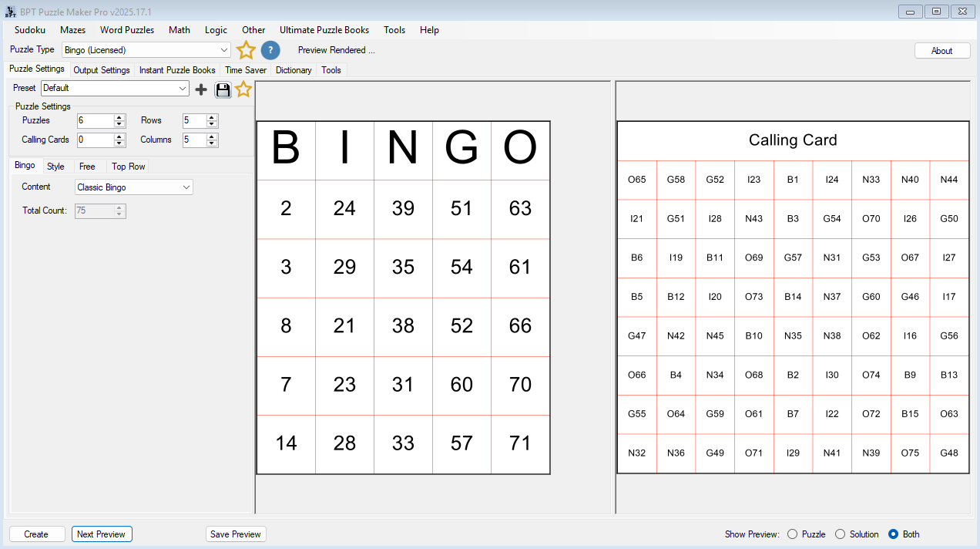Switch to the Output Settings tab
Screen dimensions: 980x549
pos(101,70)
